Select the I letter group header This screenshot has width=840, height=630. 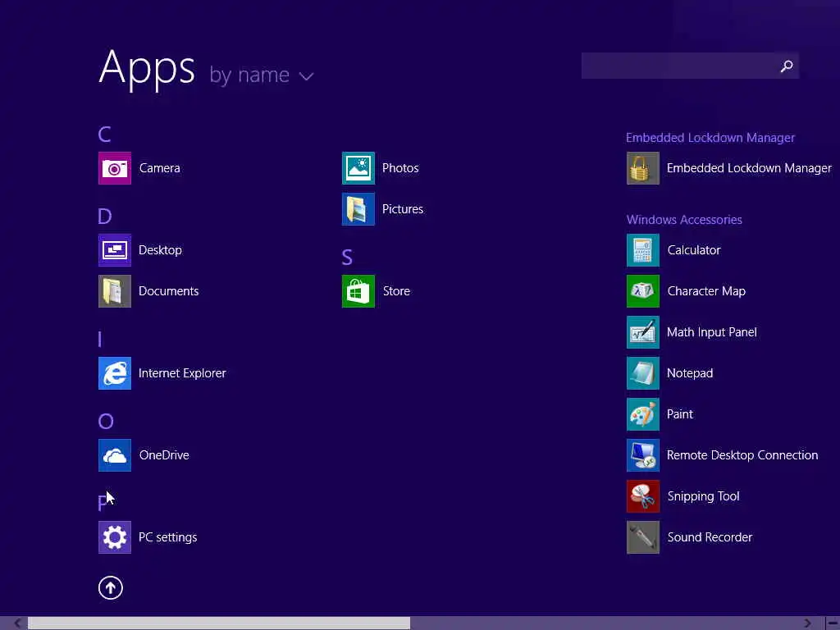tap(99, 339)
